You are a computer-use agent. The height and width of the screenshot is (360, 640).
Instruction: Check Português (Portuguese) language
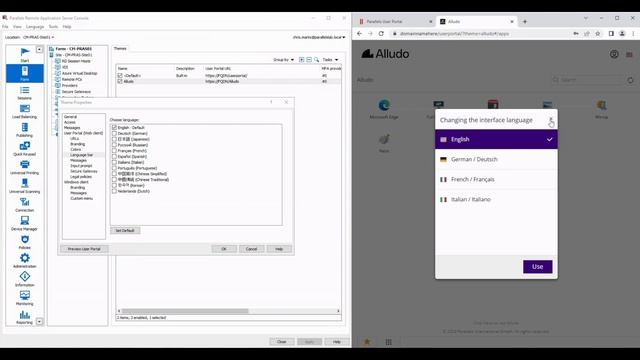pos(114,168)
